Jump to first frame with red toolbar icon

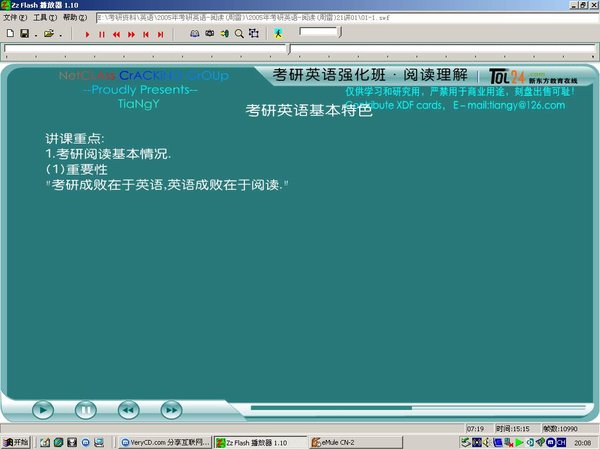pyautogui.click(x=146, y=34)
